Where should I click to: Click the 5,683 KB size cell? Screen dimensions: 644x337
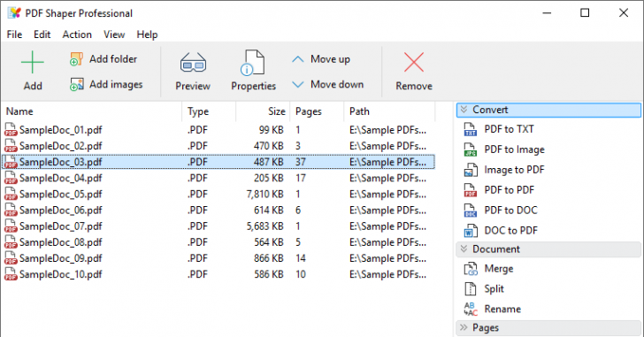[264, 226]
